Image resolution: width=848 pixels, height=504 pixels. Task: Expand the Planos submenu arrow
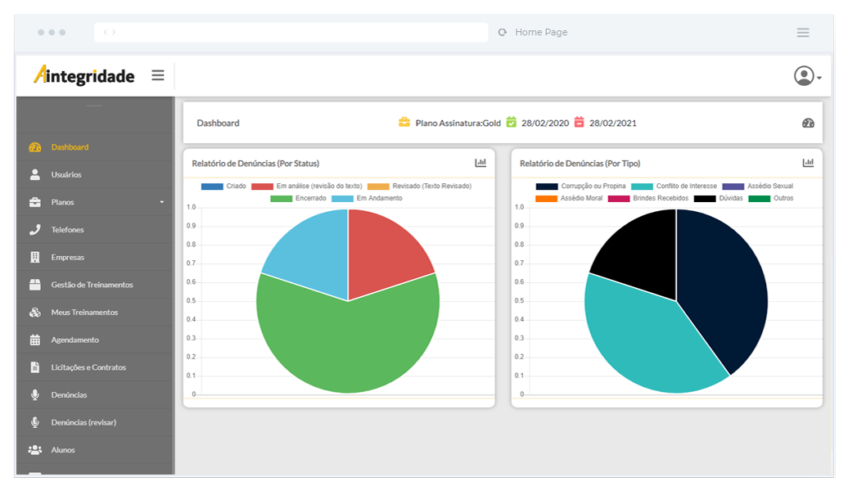162,202
